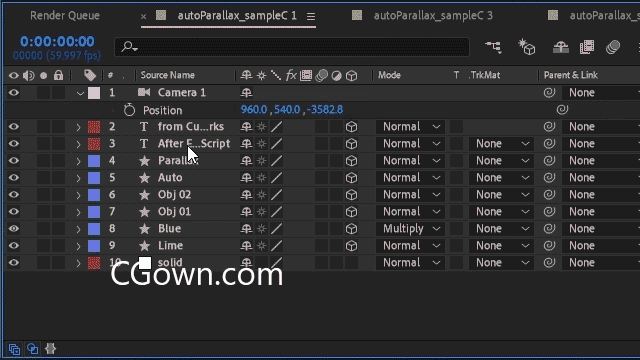Hide the Obj 02 layer

tap(13, 195)
